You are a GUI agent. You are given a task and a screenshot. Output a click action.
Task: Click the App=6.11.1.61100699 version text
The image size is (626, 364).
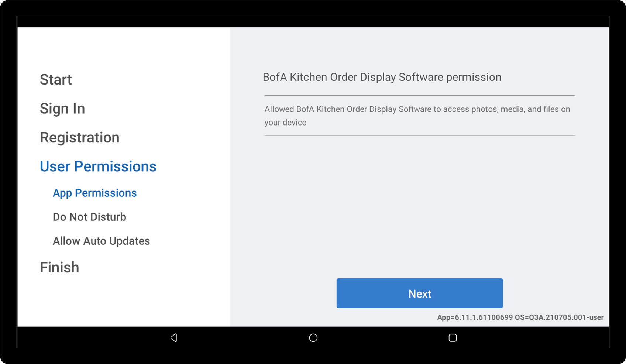[520, 317]
